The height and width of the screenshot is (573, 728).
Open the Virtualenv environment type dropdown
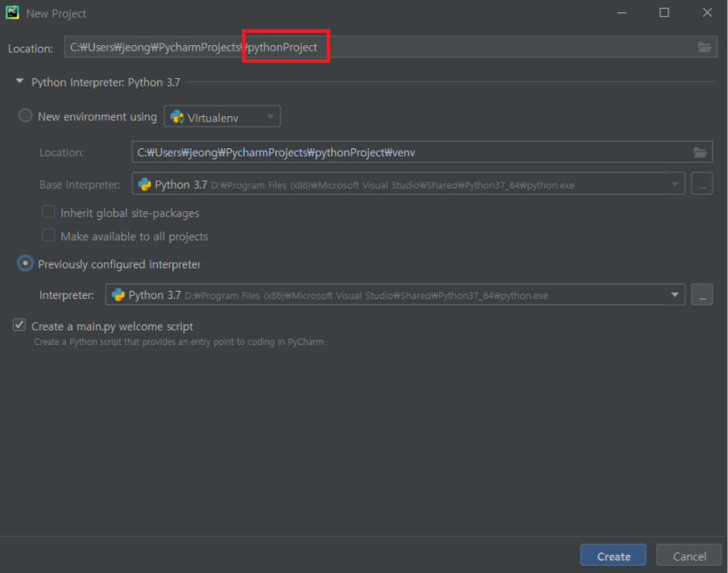coord(222,116)
